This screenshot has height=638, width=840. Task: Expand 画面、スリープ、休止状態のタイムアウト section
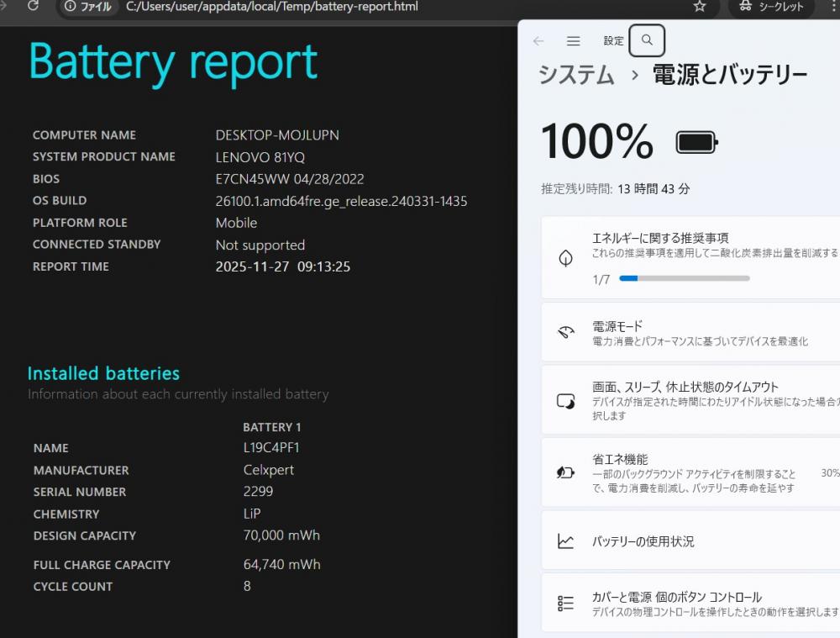pos(690,400)
